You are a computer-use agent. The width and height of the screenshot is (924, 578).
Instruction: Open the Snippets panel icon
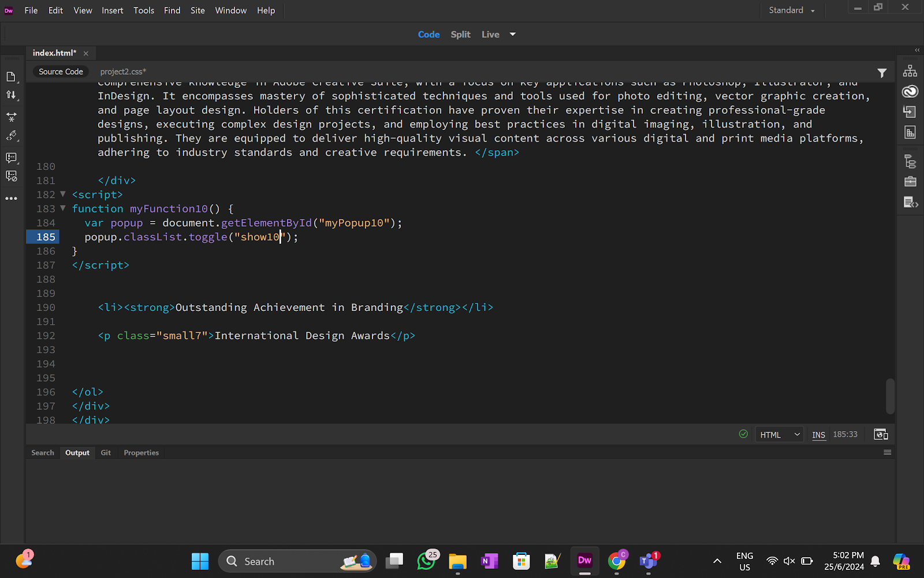(911, 202)
